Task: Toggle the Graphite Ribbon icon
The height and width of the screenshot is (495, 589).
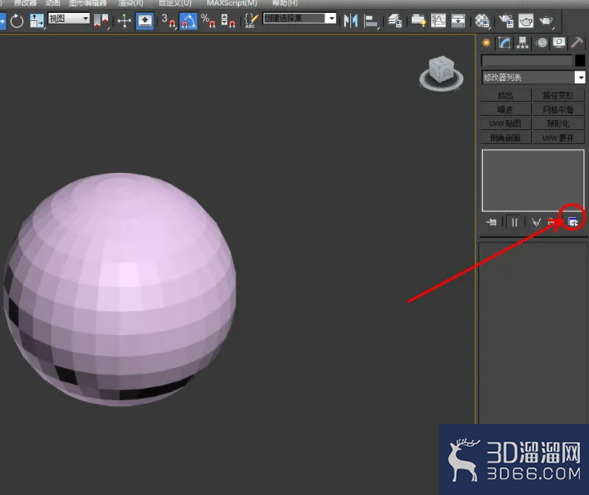Action: 418,21
